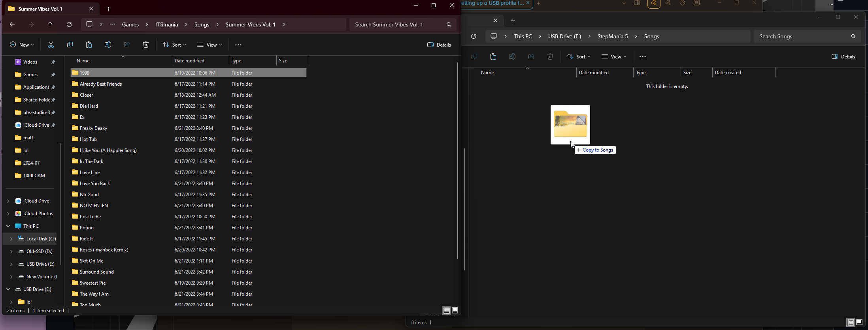The image size is (868, 330).
Task: Open the Sort dropdown in left window
Action: [174, 45]
